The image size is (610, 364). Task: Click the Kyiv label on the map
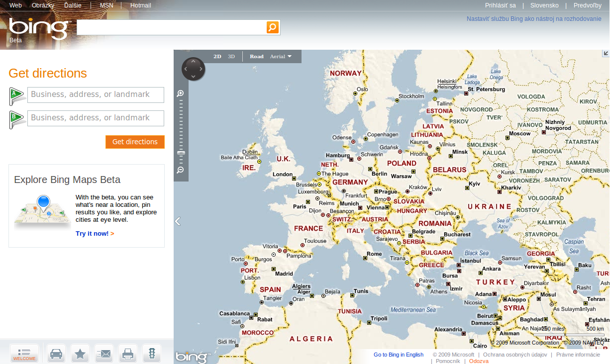(475, 184)
